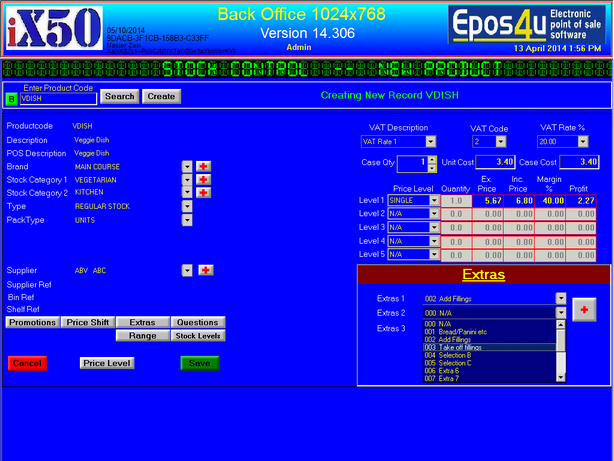Click the red plus beside Stock Category 1
The width and height of the screenshot is (614, 461).
click(x=203, y=180)
